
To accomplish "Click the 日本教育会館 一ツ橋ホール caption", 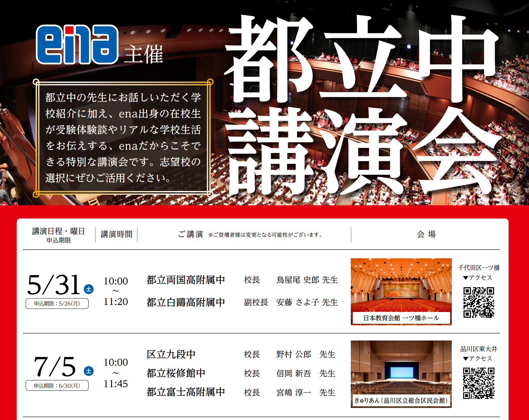I will [401, 318].
